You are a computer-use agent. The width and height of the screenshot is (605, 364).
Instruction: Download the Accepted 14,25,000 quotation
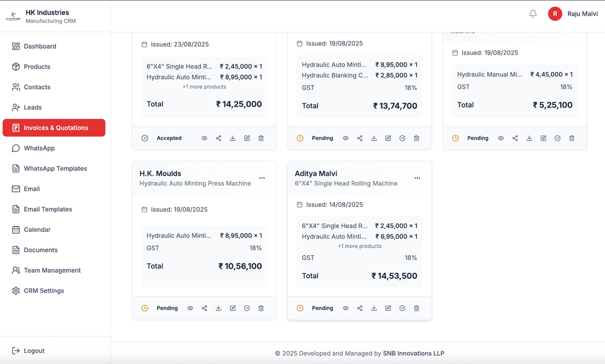pyautogui.click(x=232, y=138)
